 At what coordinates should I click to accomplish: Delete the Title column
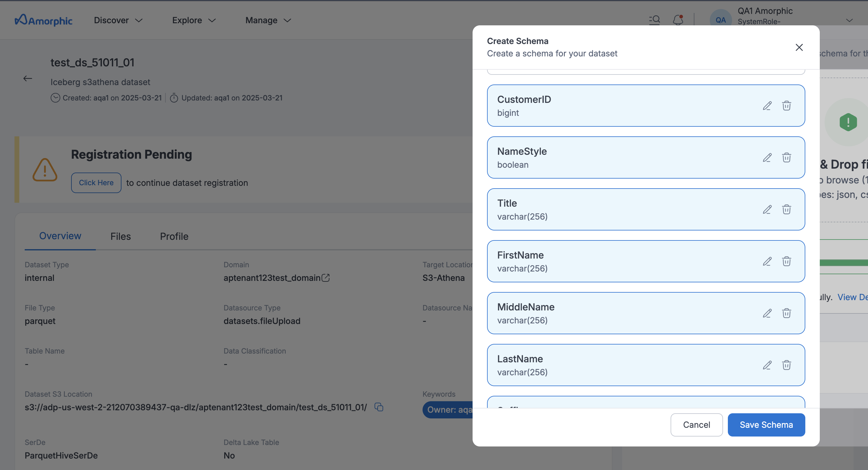pyautogui.click(x=786, y=209)
